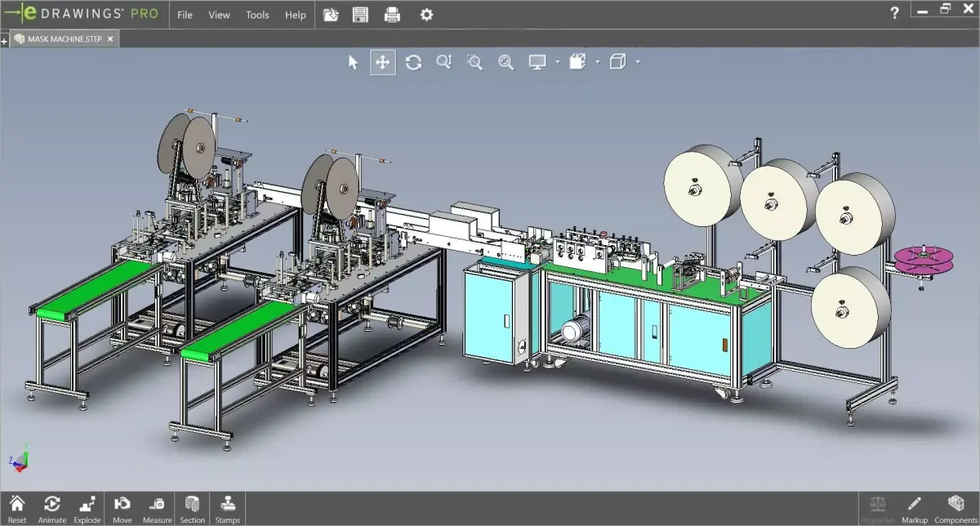Switch to the MASK MACHINE.STEP tab
This screenshot has height=526, width=980.
[x=64, y=38]
